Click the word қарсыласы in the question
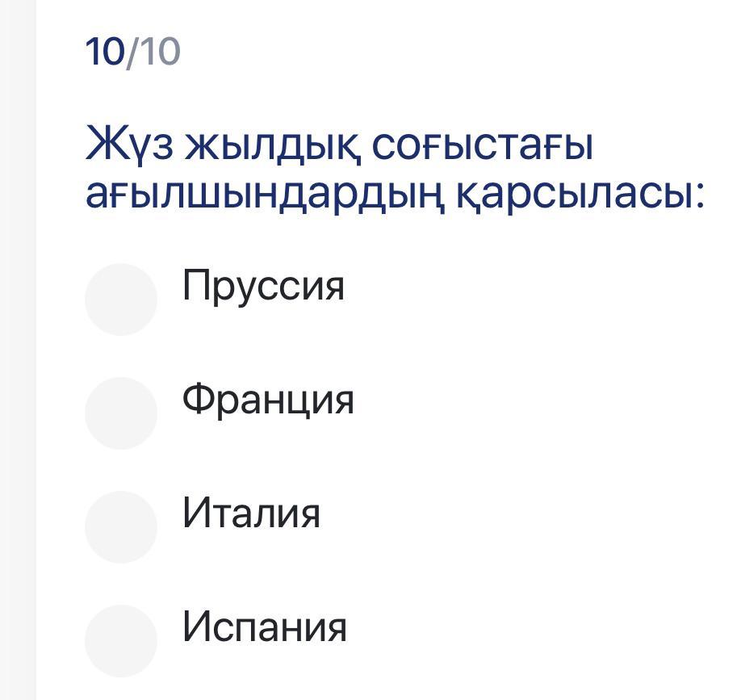This screenshot has height=700, width=741. (x=580, y=196)
